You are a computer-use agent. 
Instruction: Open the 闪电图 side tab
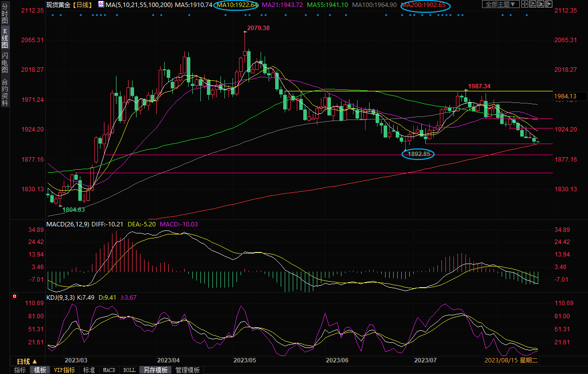5,62
